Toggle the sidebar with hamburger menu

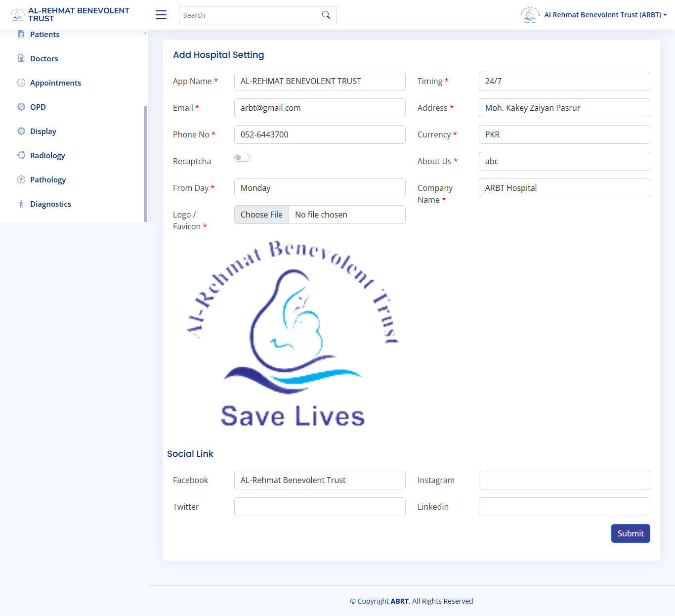click(161, 15)
